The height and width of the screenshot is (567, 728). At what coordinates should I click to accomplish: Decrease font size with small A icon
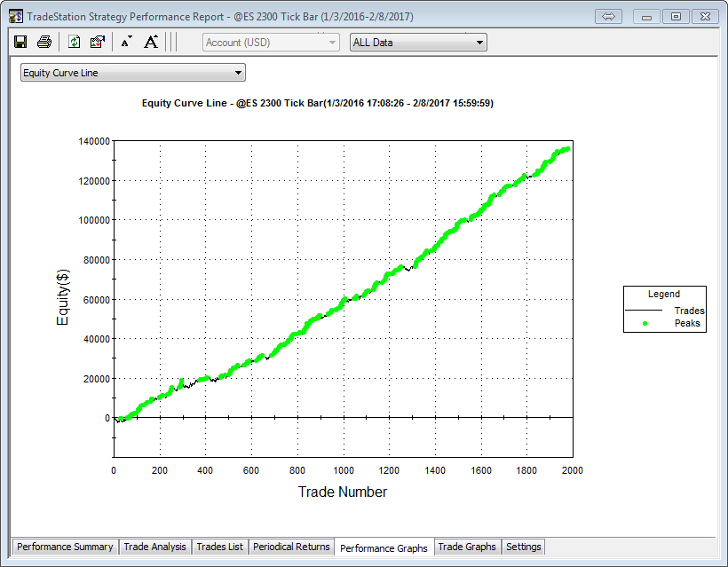pyautogui.click(x=126, y=42)
